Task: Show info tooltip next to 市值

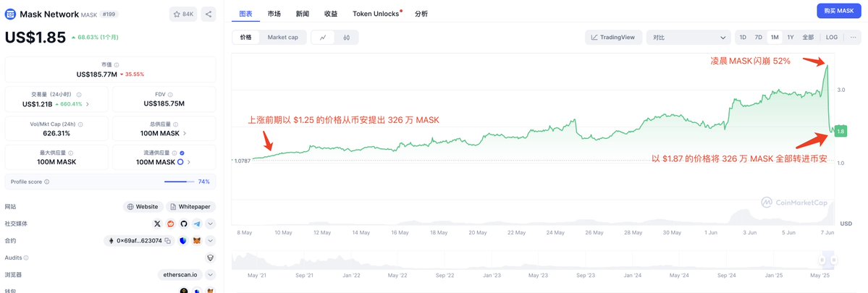Action: pyautogui.click(x=117, y=64)
